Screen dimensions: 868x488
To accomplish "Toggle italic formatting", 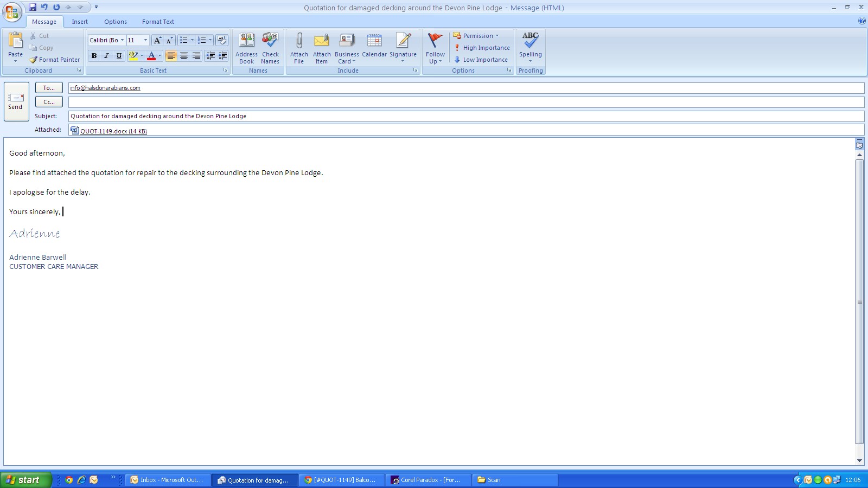I will [x=106, y=56].
